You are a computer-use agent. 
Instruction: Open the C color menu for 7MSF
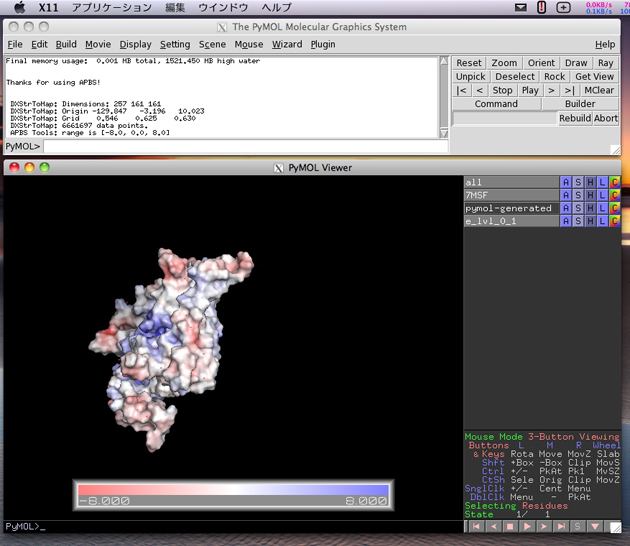click(x=614, y=195)
